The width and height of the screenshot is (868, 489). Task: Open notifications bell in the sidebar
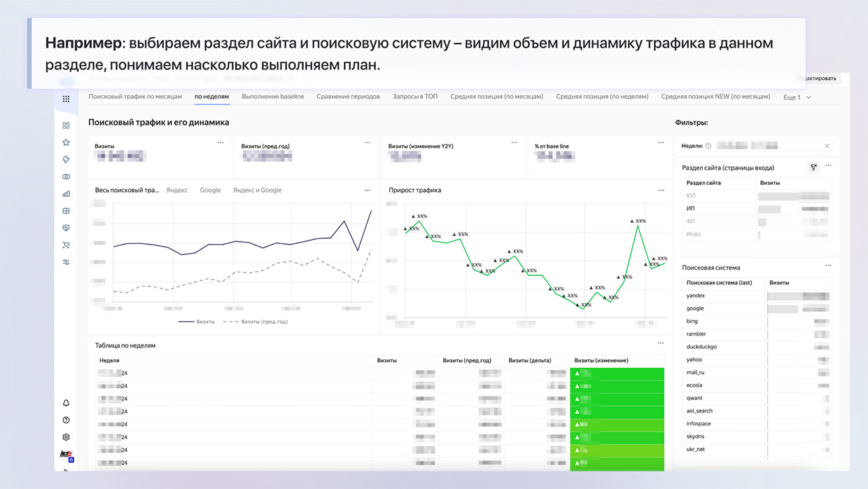(x=66, y=403)
